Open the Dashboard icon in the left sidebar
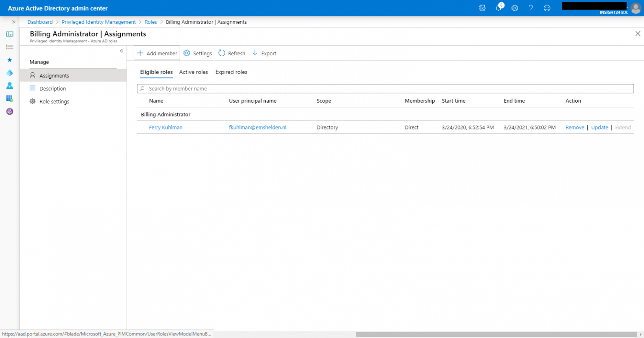This screenshot has height=338, width=644. tap(10, 34)
